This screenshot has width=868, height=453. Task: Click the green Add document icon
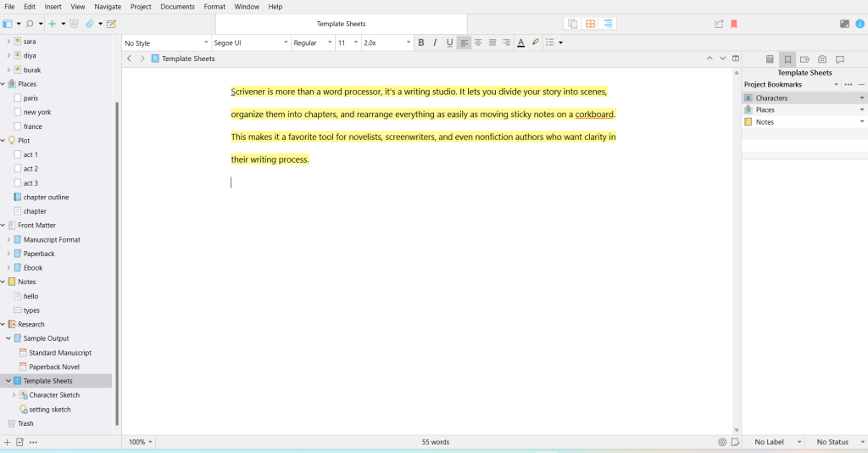[x=53, y=24]
